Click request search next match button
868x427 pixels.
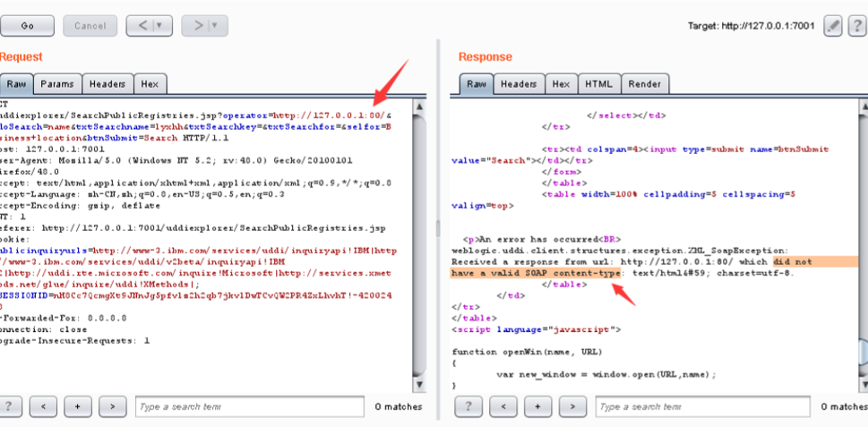(112, 406)
